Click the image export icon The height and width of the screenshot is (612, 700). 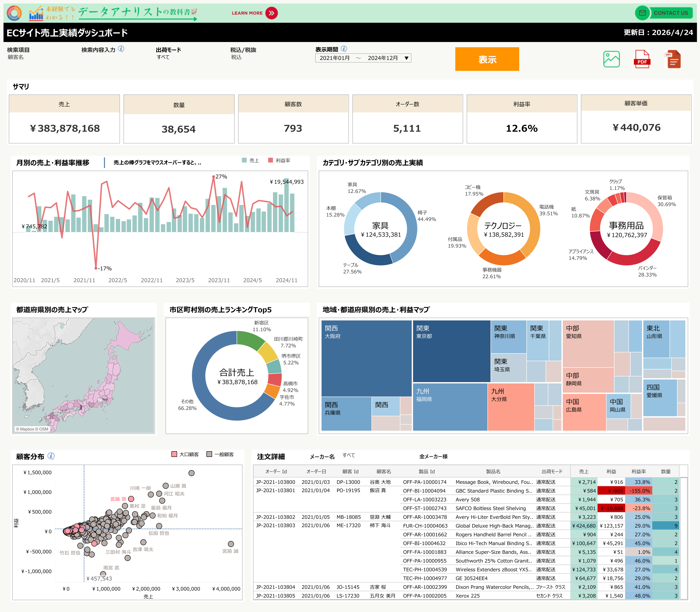[x=612, y=59]
